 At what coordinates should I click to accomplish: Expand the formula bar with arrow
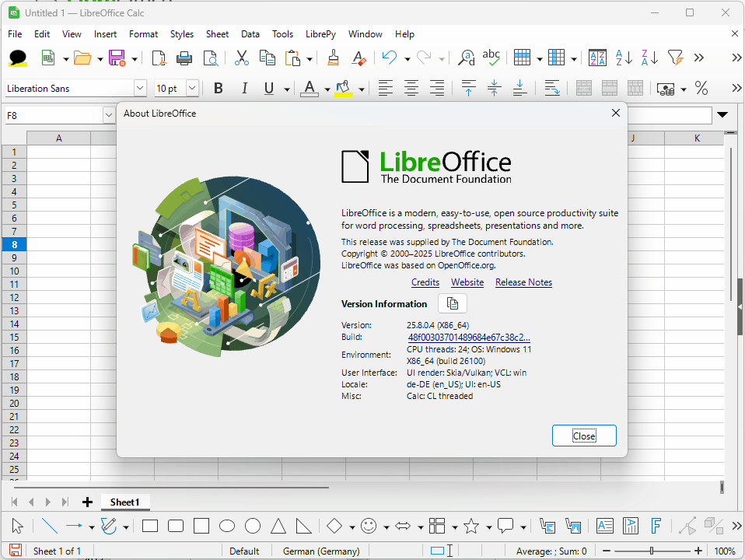[x=722, y=114]
